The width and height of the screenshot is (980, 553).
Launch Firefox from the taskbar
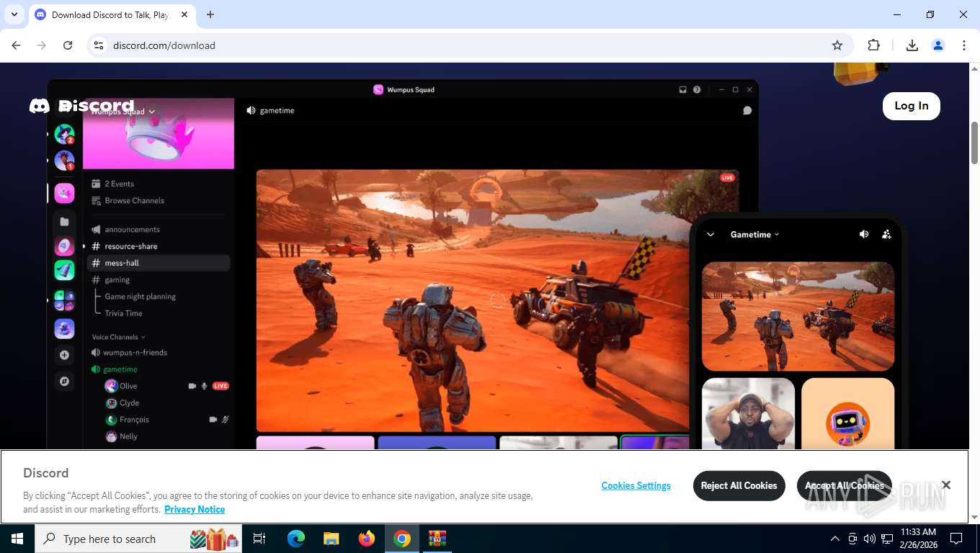(367, 539)
